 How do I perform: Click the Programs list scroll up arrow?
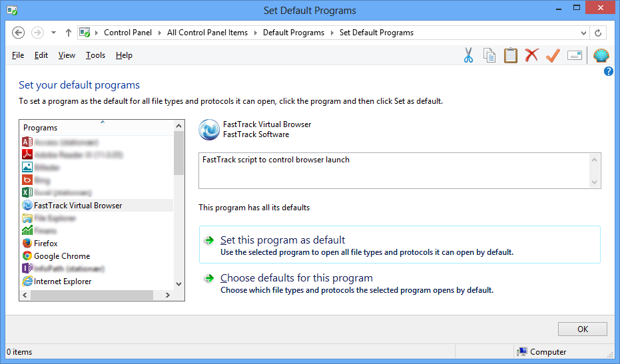pos(178,126)
